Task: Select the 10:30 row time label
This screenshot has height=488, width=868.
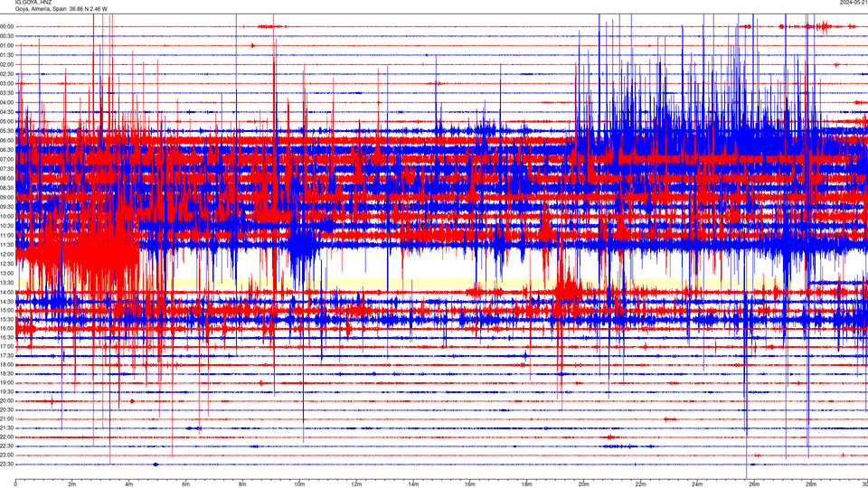Action: pyautogui.click(x=7, y=226)
